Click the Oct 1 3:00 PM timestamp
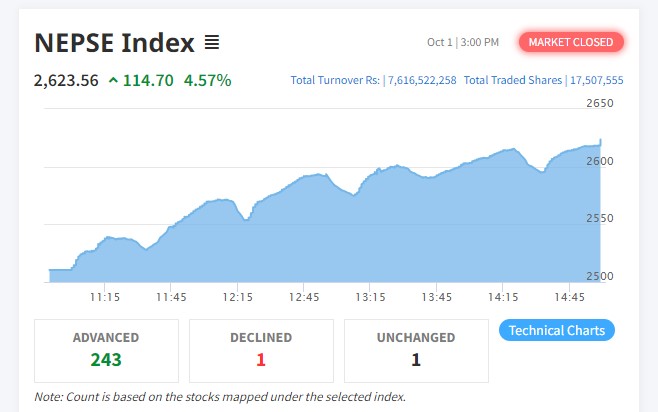658x412 pixels. point(463,42)
